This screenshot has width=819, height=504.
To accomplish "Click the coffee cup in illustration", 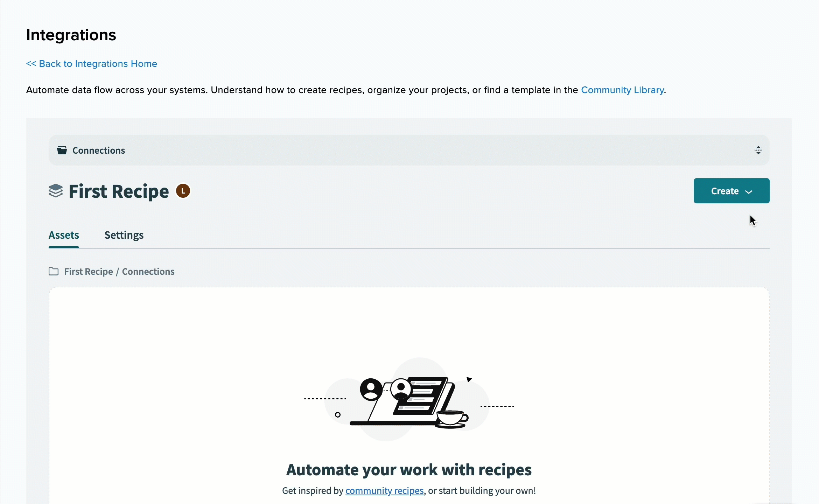I will (x=452, y=419).
